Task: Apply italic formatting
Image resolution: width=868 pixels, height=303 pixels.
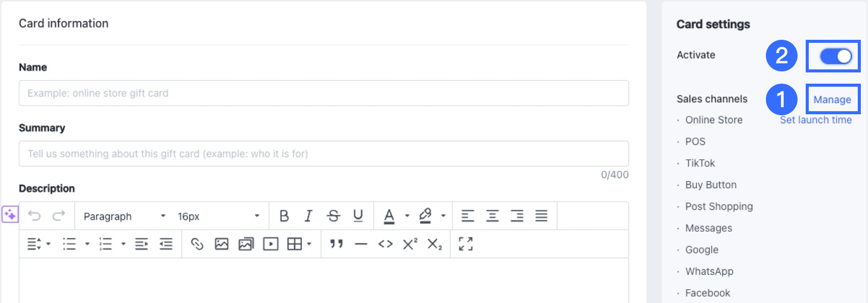Action: pos(308,216)
